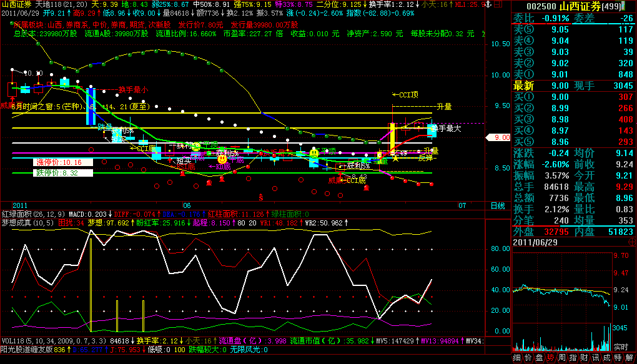Click the 阳光股道缠友版 indicator title
Viewport: 637px width, 364px height.
pos(26,349)
